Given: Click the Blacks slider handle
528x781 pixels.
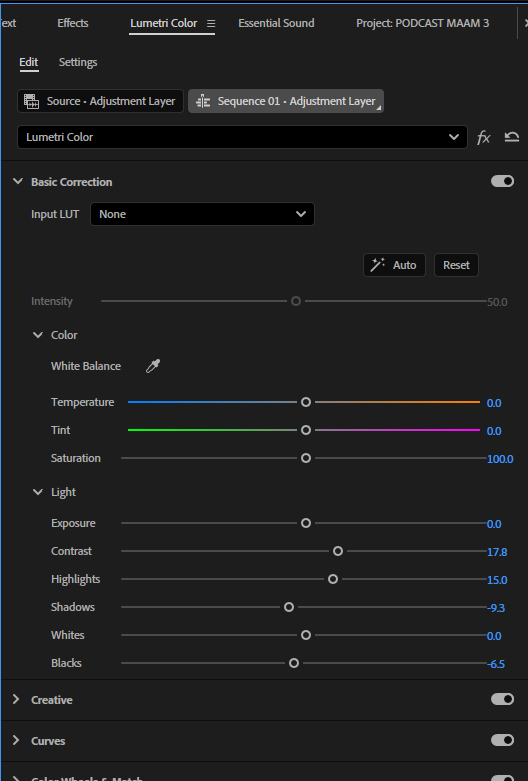Looking at the screenshot, I should 294,663.
